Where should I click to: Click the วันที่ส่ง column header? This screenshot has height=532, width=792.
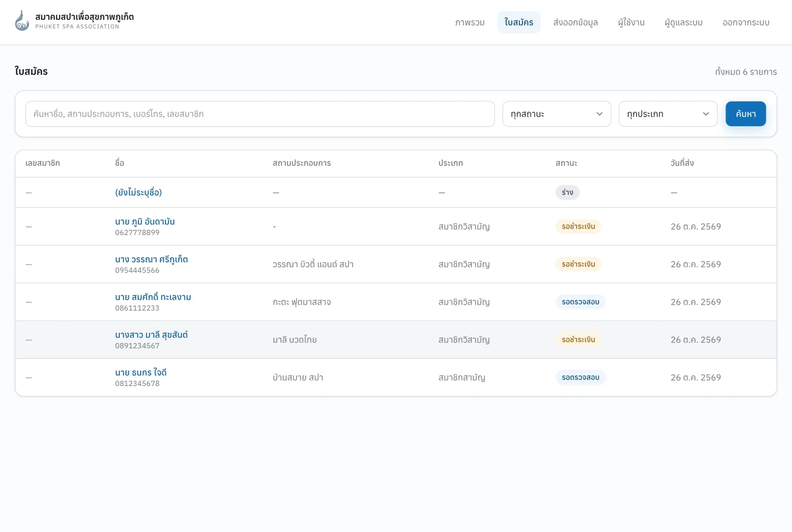[x=682, y=163]
